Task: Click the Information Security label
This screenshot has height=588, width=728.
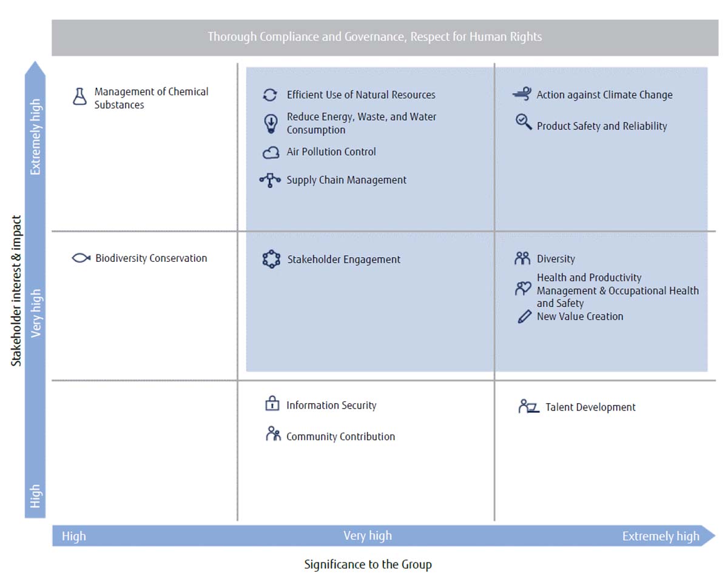Action: [331, 406]
